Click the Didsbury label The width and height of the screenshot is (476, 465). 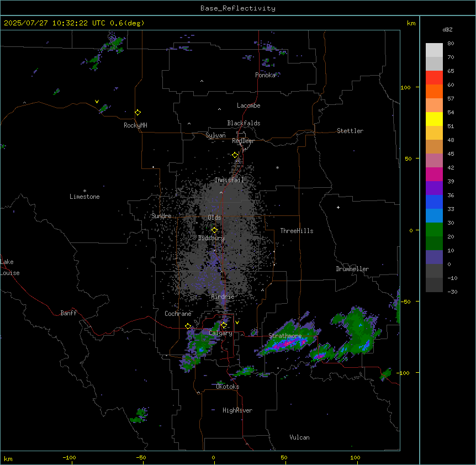211,238
